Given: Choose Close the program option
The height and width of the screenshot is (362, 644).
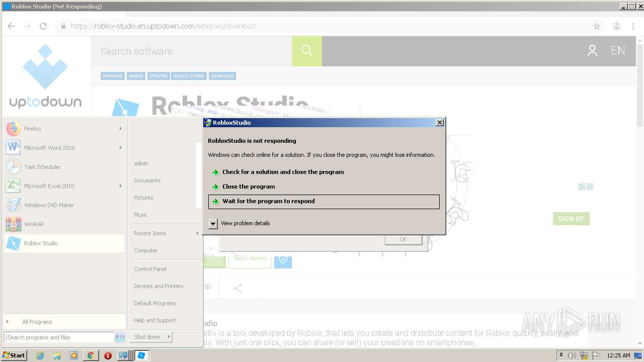Looking at the screenshot, I should point(324,187).
